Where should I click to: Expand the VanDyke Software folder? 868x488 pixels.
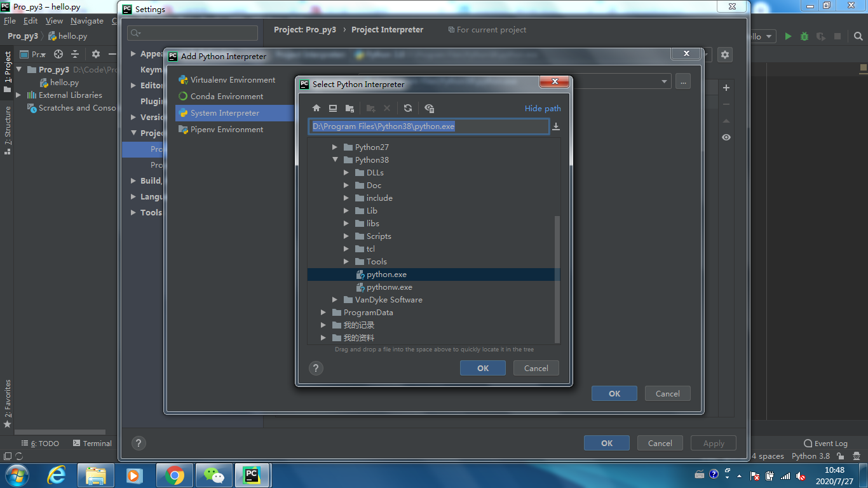coord(335,299)
